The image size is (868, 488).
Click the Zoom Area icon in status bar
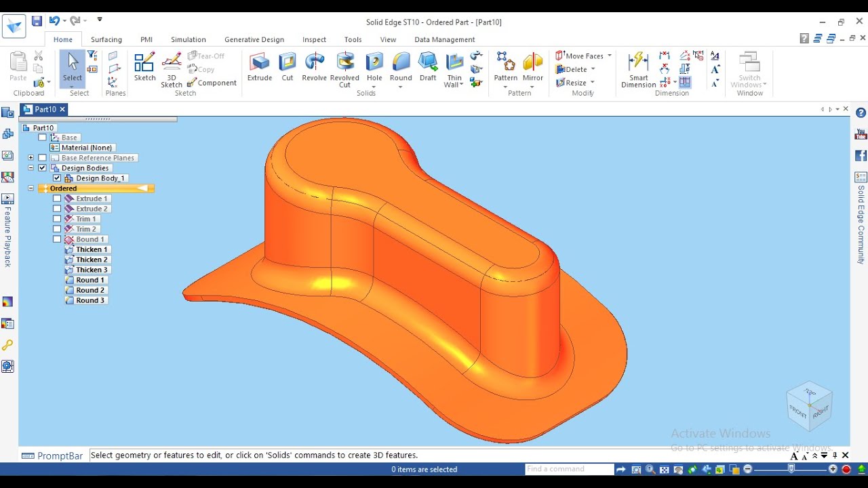[636, 469]
